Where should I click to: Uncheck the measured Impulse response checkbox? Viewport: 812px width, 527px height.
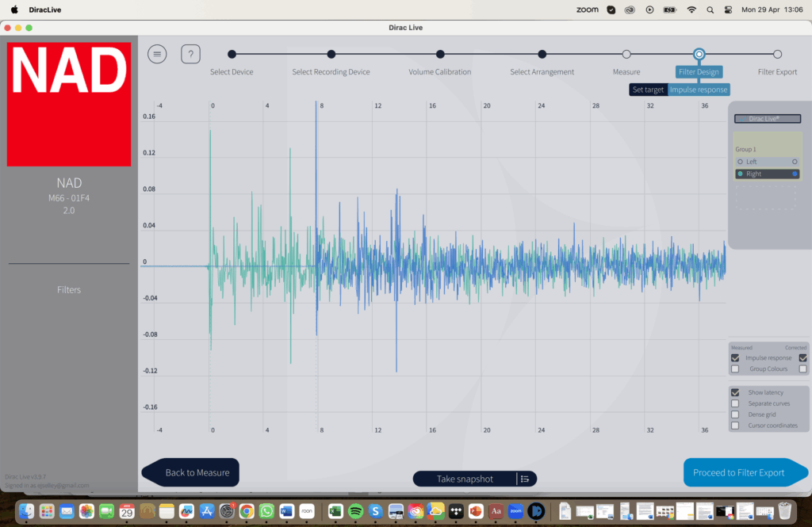[x=735, y=358]
